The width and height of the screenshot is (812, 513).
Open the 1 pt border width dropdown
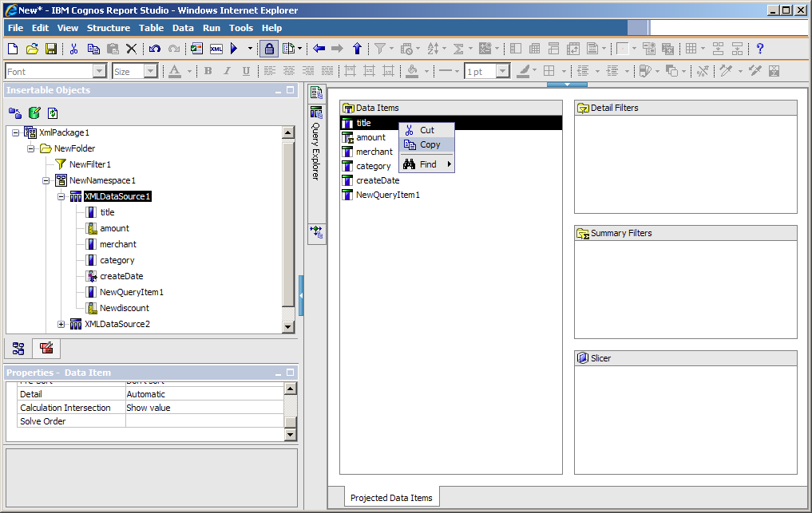(502, 71)
